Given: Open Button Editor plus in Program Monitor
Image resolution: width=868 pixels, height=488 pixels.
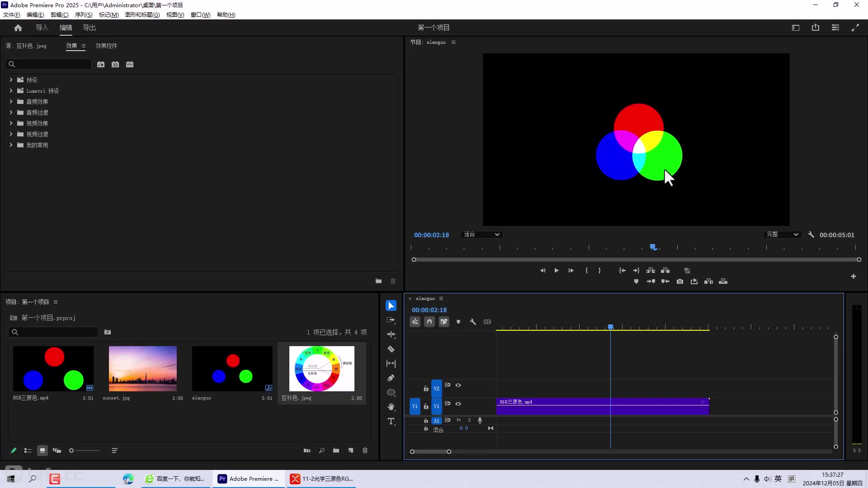Looking at the screenshot, I should [x=854, y=276].
